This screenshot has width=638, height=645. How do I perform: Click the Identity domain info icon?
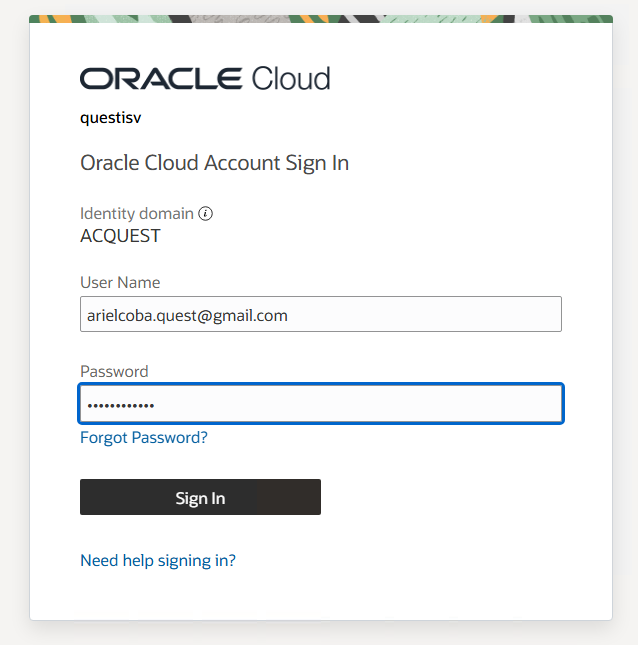[x=206, y=213]
